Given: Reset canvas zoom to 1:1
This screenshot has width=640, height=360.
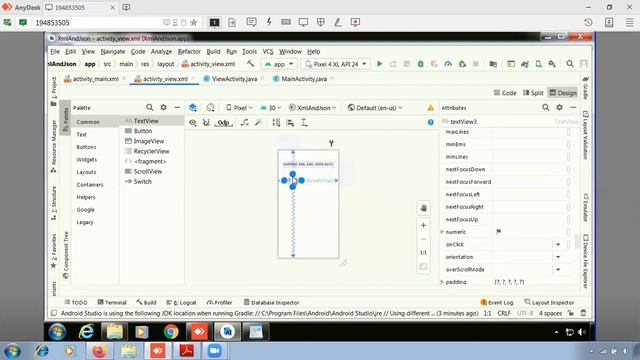Looking at the screenshot, I should pos(423,253).
